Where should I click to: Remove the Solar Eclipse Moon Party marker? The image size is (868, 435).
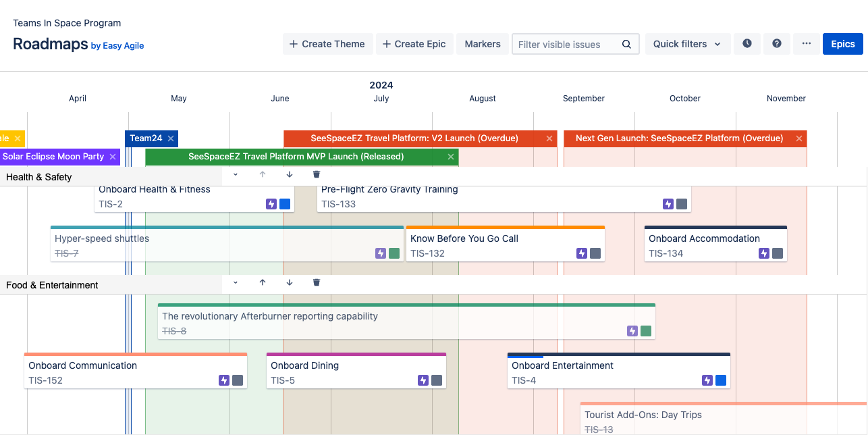[113, 157]
